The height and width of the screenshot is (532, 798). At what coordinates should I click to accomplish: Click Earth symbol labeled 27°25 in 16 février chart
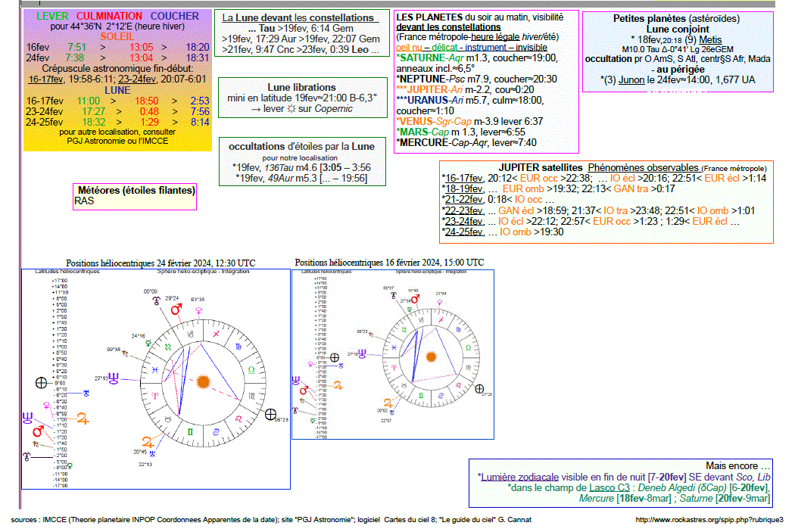click(x=479, y=389)
